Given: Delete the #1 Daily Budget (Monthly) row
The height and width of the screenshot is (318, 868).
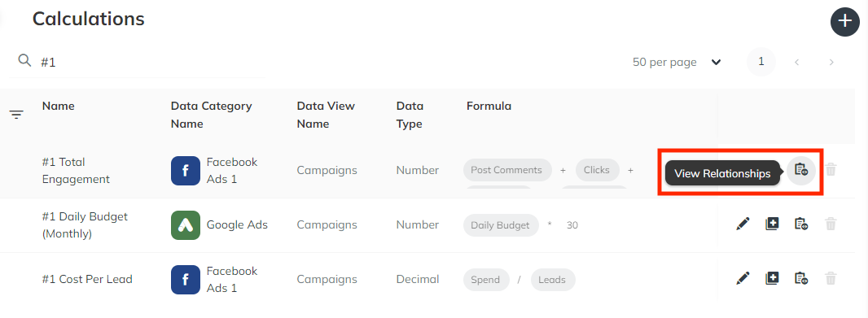Looking at the screenshot, I should (x=831, y=224).
